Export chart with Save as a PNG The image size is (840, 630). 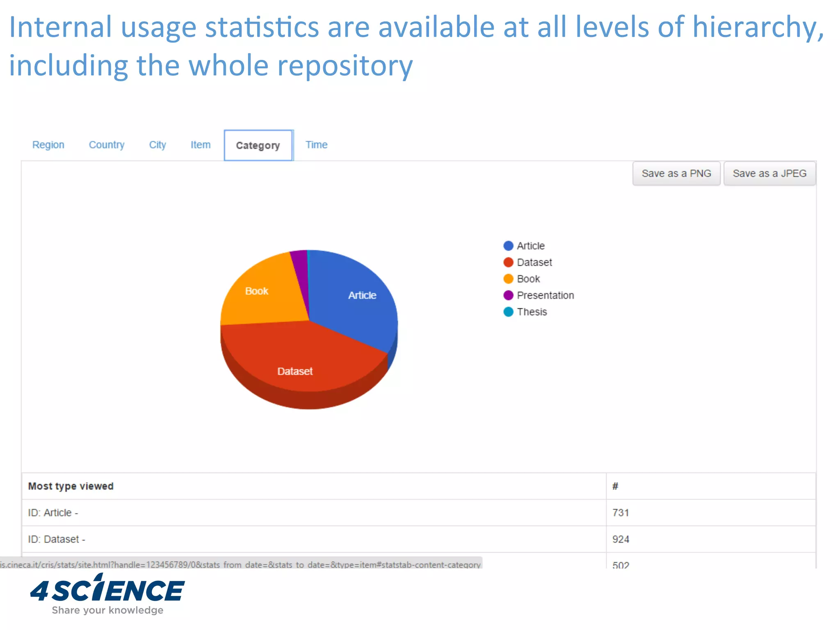point(676,173)
